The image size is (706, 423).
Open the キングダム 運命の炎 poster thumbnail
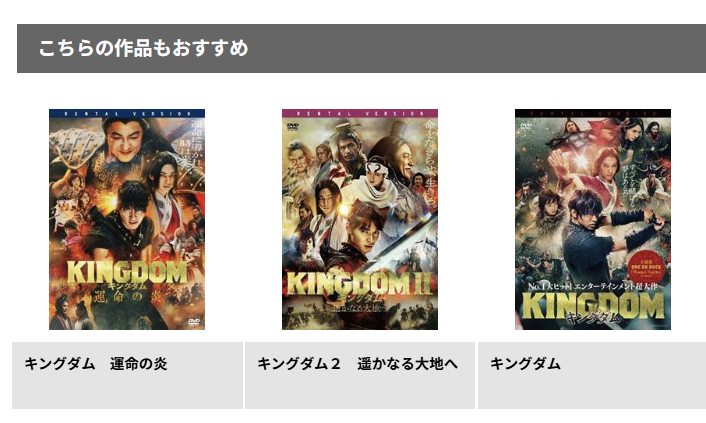click(x=127, y=219)
